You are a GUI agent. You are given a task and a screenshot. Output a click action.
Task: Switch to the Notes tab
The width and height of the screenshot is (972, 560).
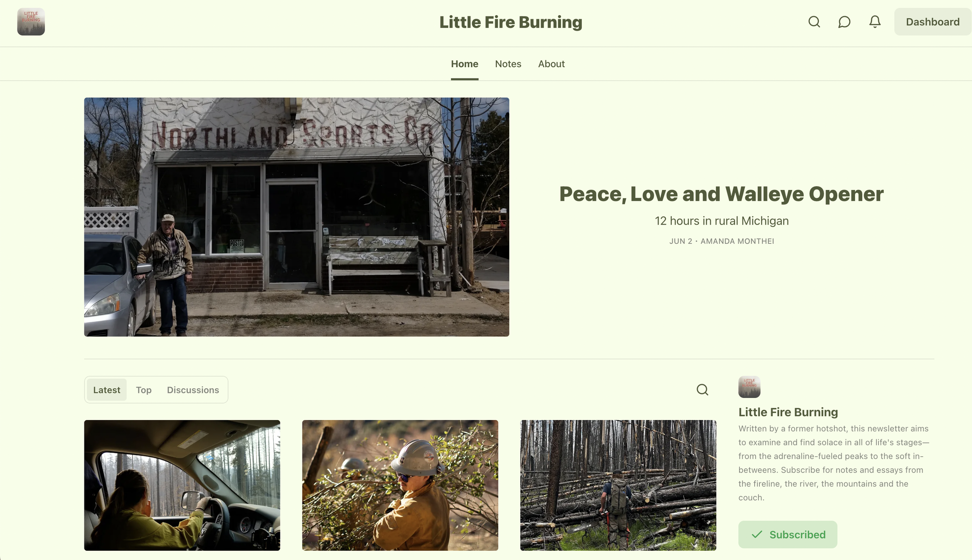coord(508,64)
